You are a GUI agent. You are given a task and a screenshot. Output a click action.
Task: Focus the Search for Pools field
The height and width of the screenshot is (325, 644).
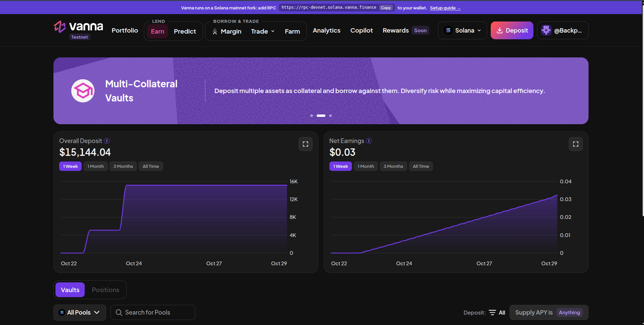coord(153,313)
